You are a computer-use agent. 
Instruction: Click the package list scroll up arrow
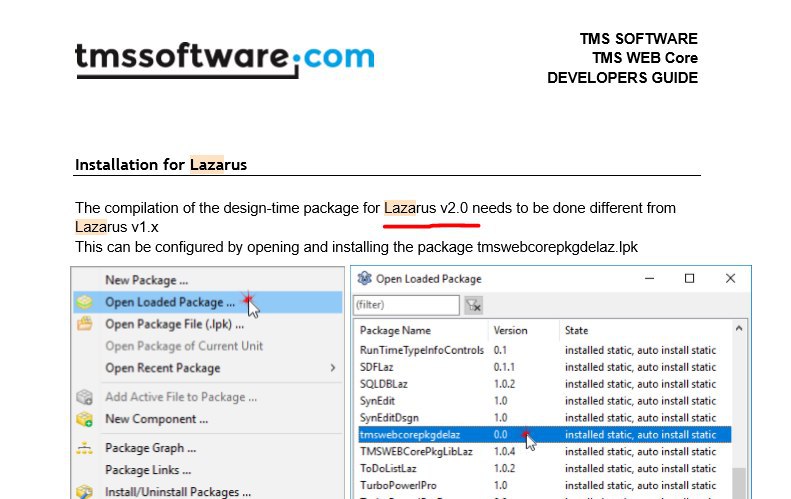(x=739, y=328)
